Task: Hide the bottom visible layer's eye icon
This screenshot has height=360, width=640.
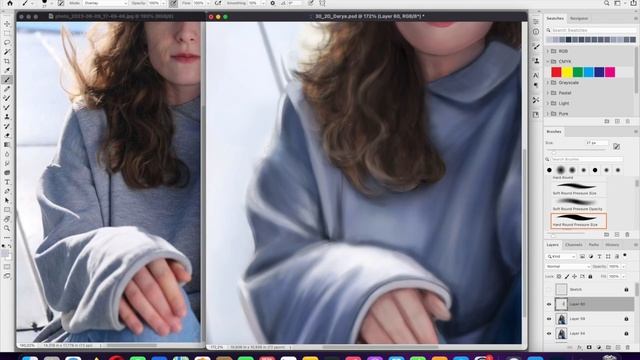Action: [x=549, y=333]
